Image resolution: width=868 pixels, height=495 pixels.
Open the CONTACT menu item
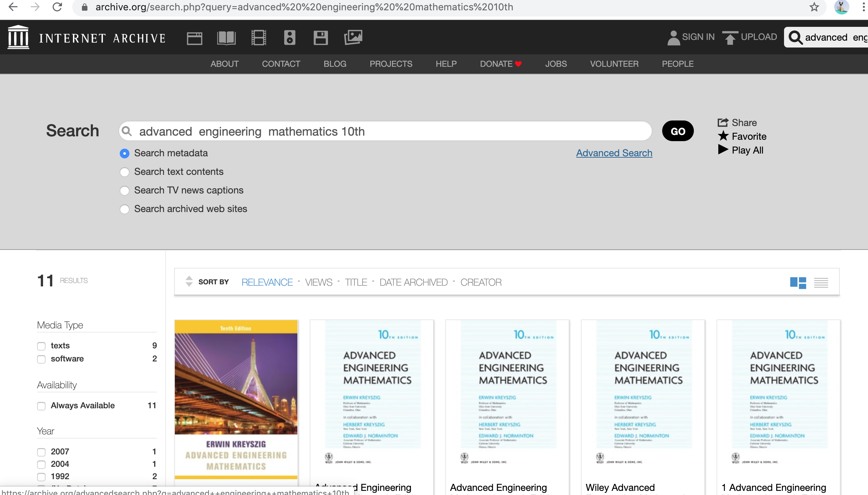[281, 64]
